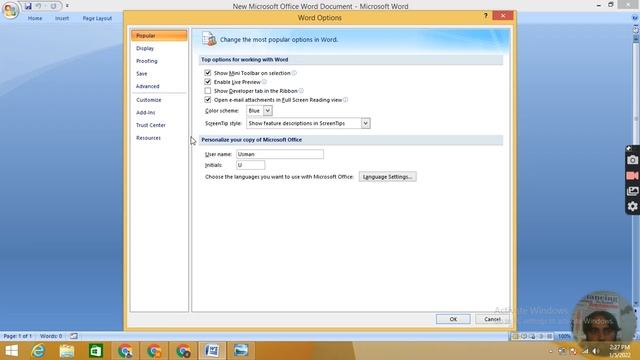
Task: Click the Save icon in Quick Access Toolbar
Action: coord(28,6)
